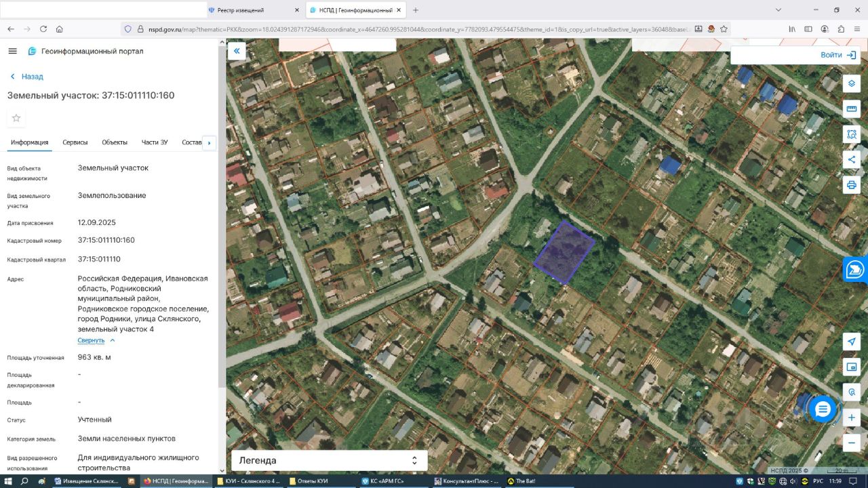Toggle the browser sidebar
The image size is (868, 488).
808,29
